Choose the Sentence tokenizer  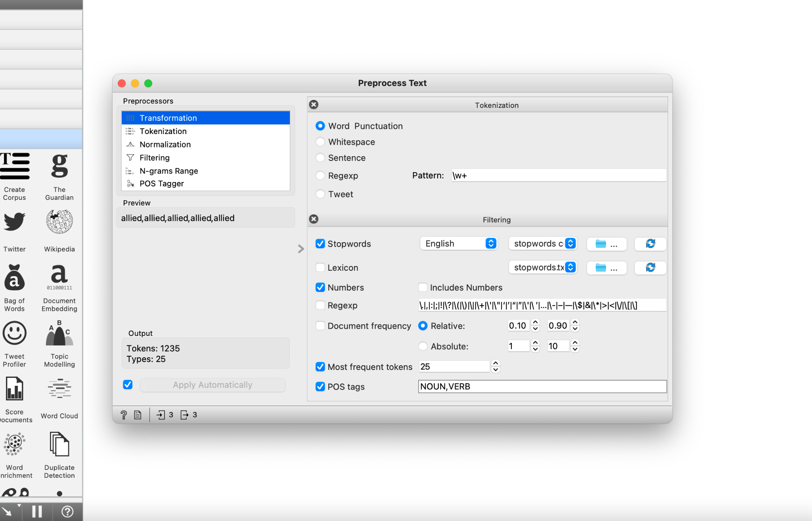[x=320, y=157]
